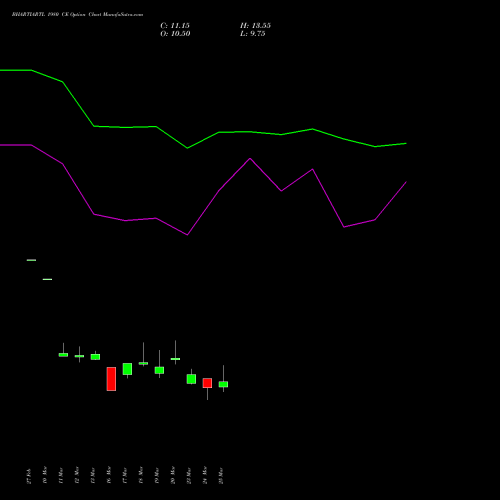Select the 23 Mar date label
The width and height of the screenshot is (500, 500).
pyautogui.click(x=189, y=475)
